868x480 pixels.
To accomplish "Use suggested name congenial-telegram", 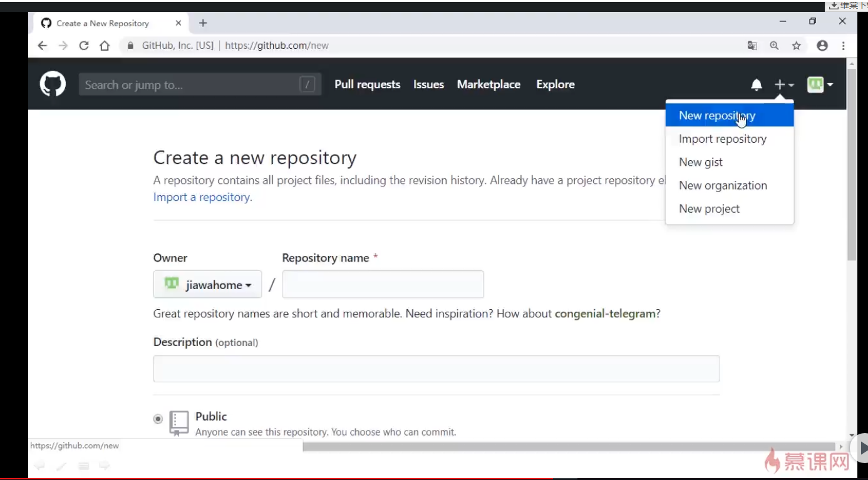I will [x=605, y=314].
